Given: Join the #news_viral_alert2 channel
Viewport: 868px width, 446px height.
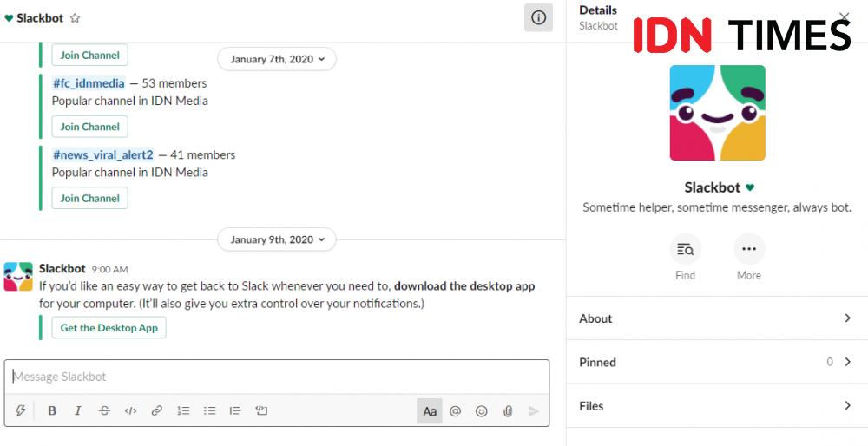Looking at the screenshot, I should click(x=89, y=198).
